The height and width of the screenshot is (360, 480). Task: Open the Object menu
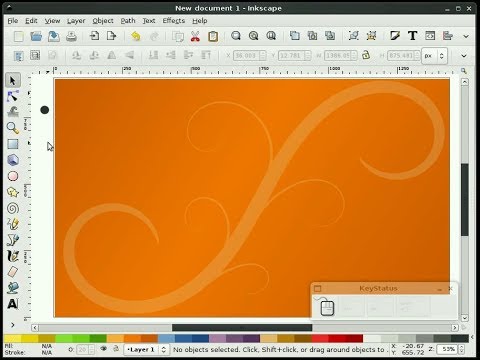tap(103, 21)
